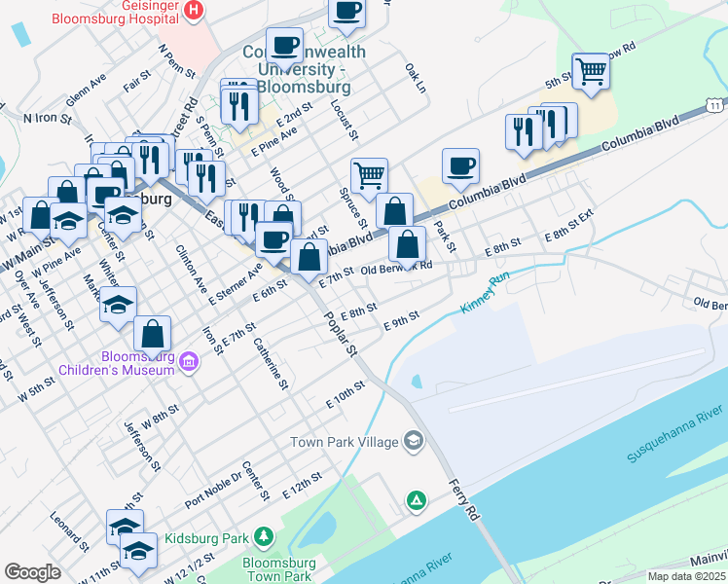
Task: Click the Geisinger Bloomsburg Hospital marker icon
Action: [x=194, y=10]
